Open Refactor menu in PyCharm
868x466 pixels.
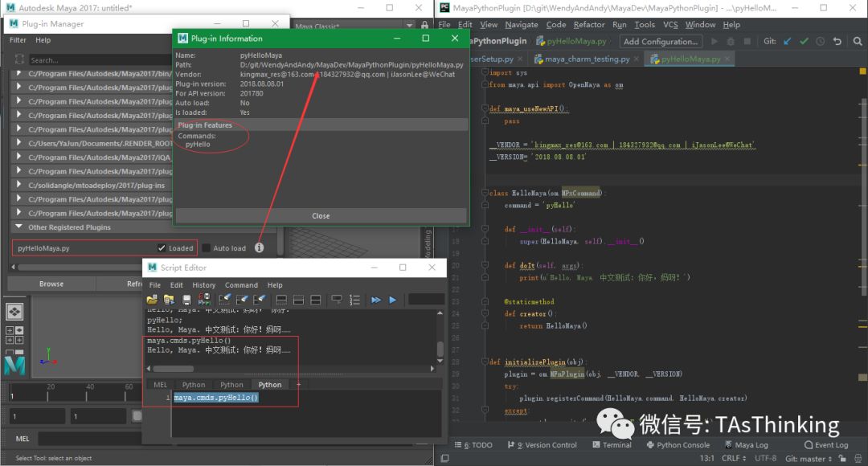click(589, 25)
